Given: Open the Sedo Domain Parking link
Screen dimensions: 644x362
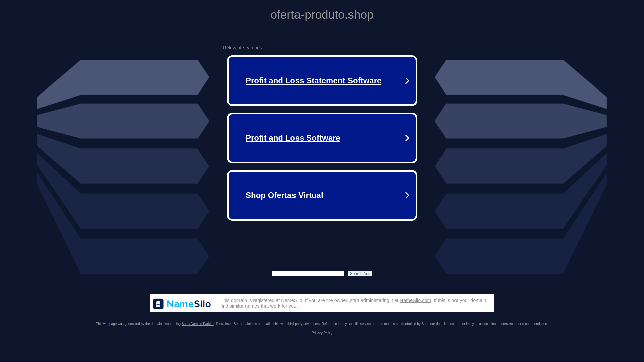Looking at the screenshot, I should (198, 324).
